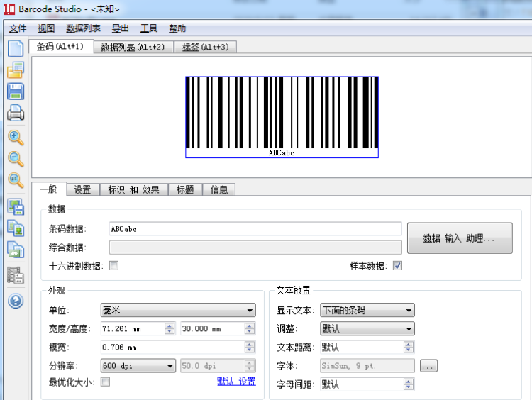
Task: Uncheck the 样本数据 checkbox
Action: click(x=397, y=266)
